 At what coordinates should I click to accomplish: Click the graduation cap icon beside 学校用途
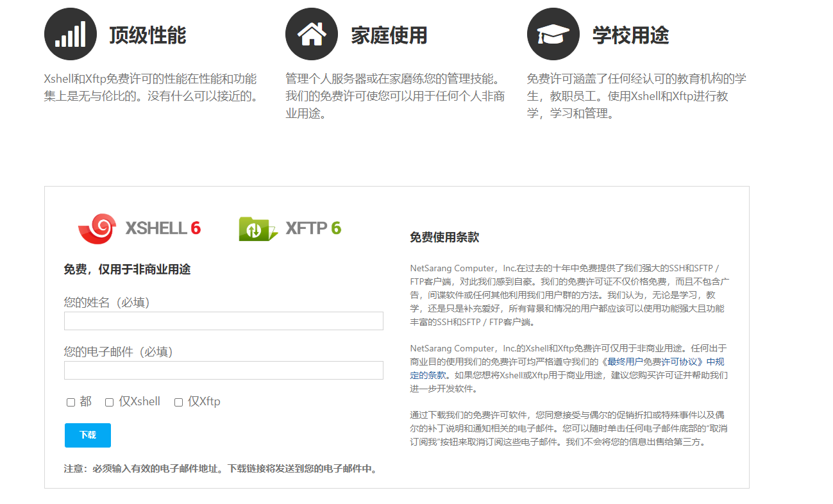[x=553, y=34]
